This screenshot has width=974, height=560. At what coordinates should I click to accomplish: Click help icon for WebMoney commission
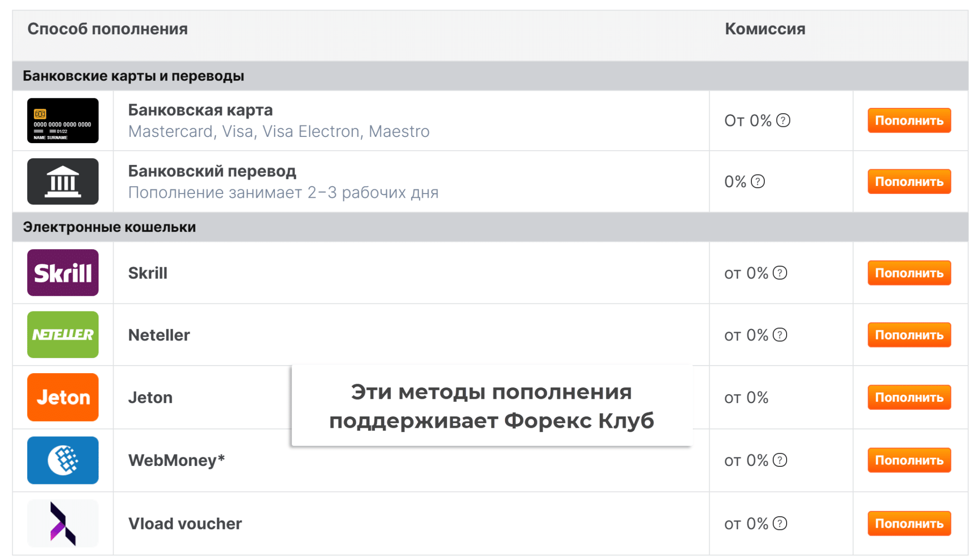tap(780, 460)
